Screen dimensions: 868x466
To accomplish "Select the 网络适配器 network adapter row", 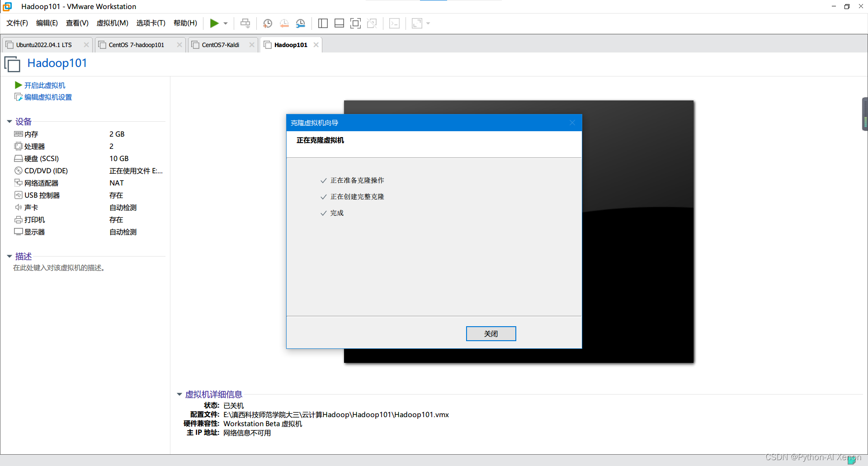I will (89, 183).
